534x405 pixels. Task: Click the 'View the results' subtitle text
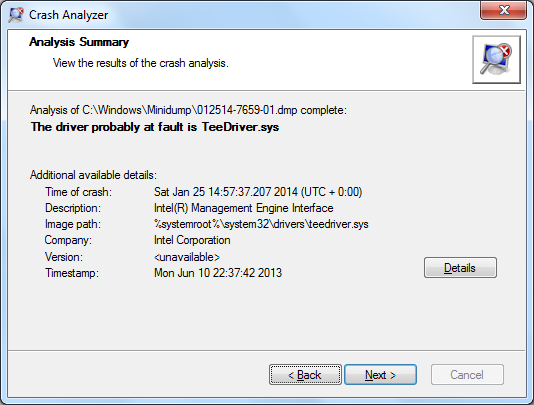(141, 63)
